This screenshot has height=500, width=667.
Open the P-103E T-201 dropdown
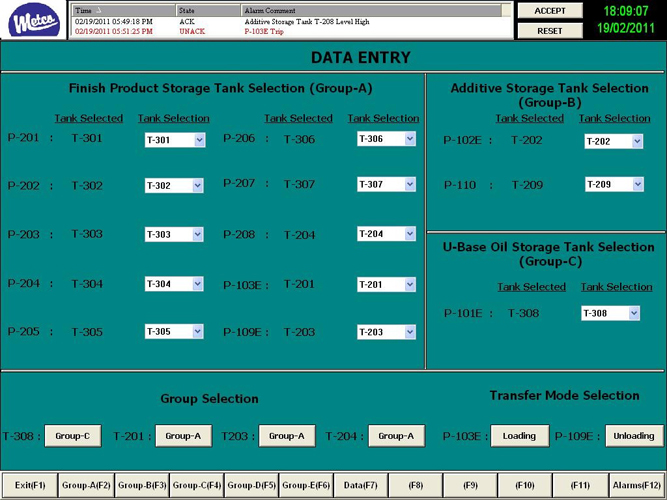click(386, 285)
